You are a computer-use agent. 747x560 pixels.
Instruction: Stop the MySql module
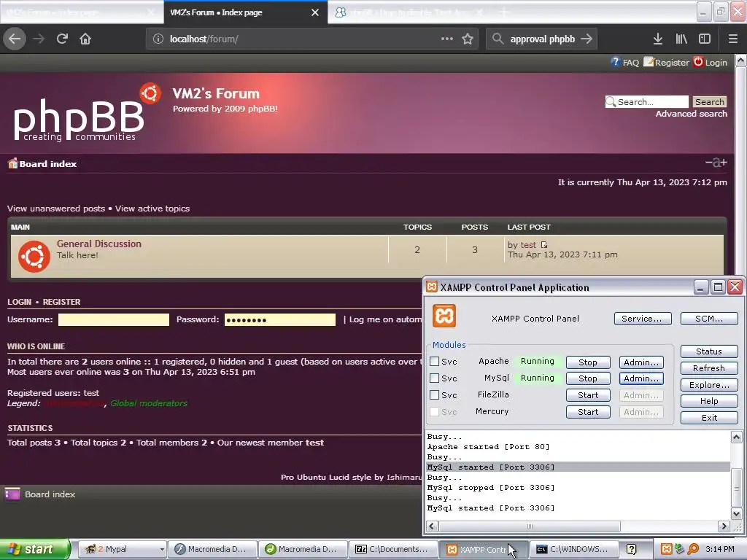point(588,378)
